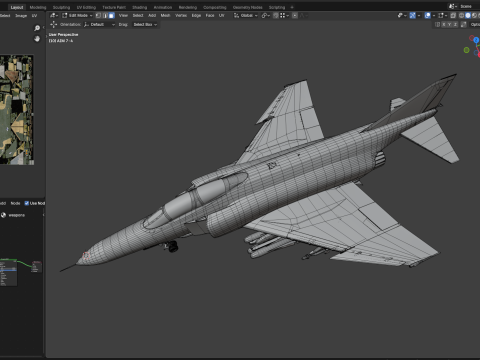Switch to the Layout workspace tab
Screen dimensions: 480x360
point(17,7)
